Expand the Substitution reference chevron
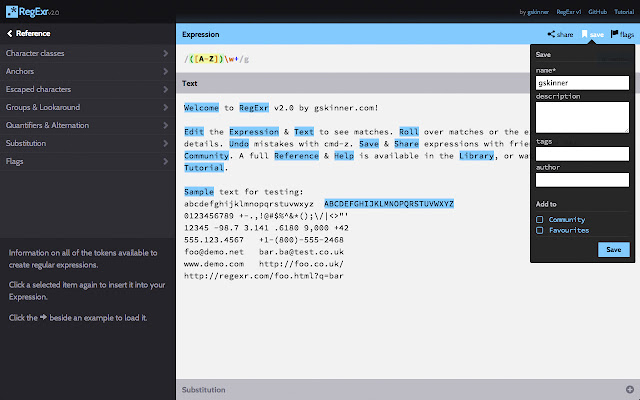640x400 pixels. [x=165, y=143]
